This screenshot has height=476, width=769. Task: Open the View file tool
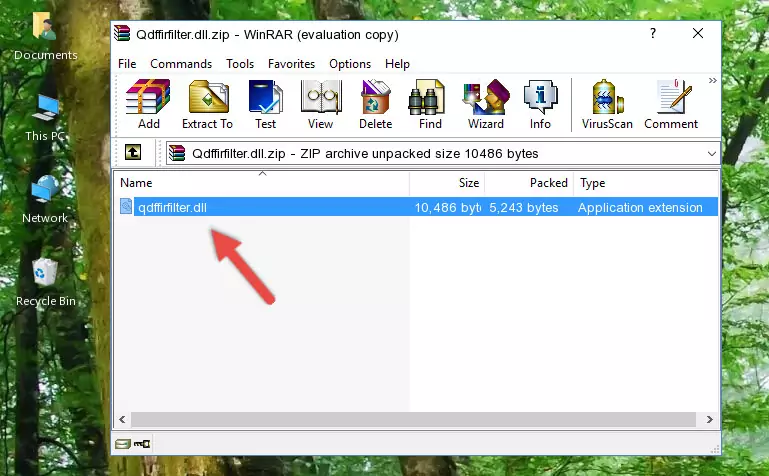(x=321, y=104)
